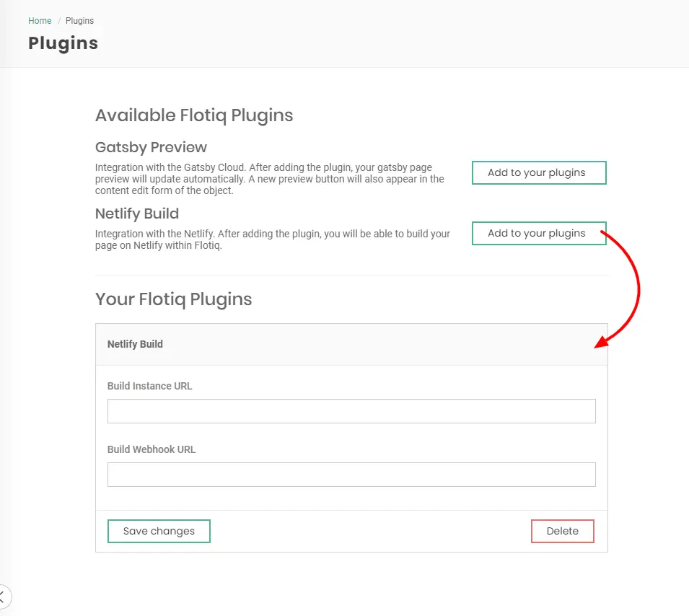Click the Plugins breadcrumb item
This screenshot has height=616, width=689.
(x=79, y=21)
